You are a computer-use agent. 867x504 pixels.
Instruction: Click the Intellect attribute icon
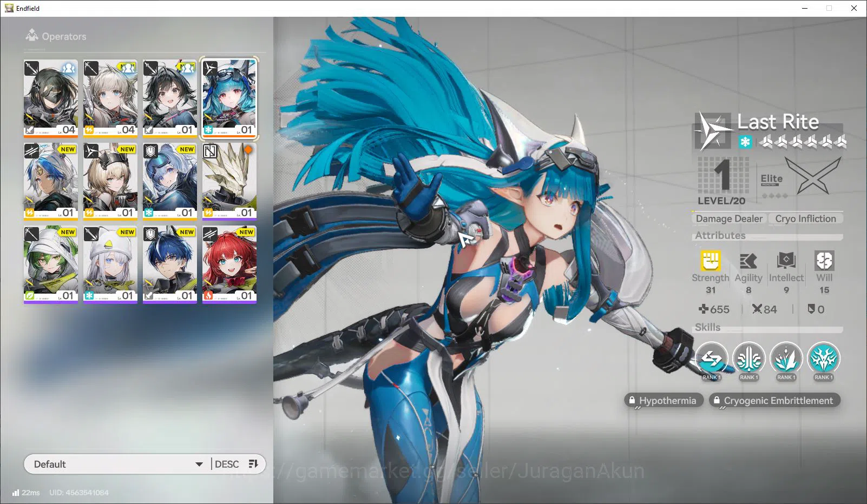[x=786, y=261]
